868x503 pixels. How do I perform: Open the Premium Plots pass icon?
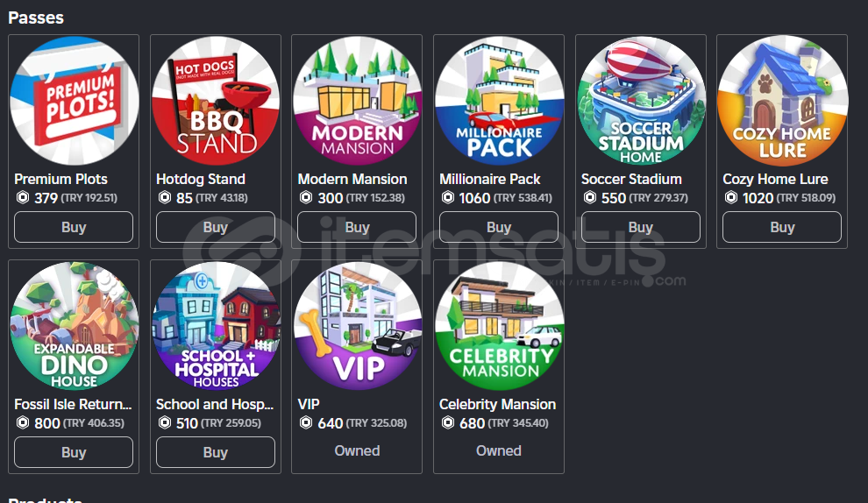click(x=74, y=101)
